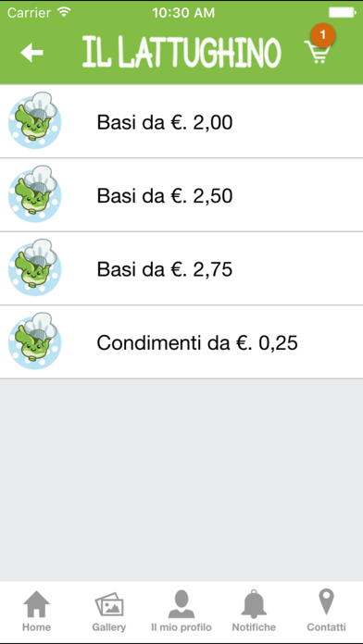Click the battery indicator in status bar

(x=343, y=13)
